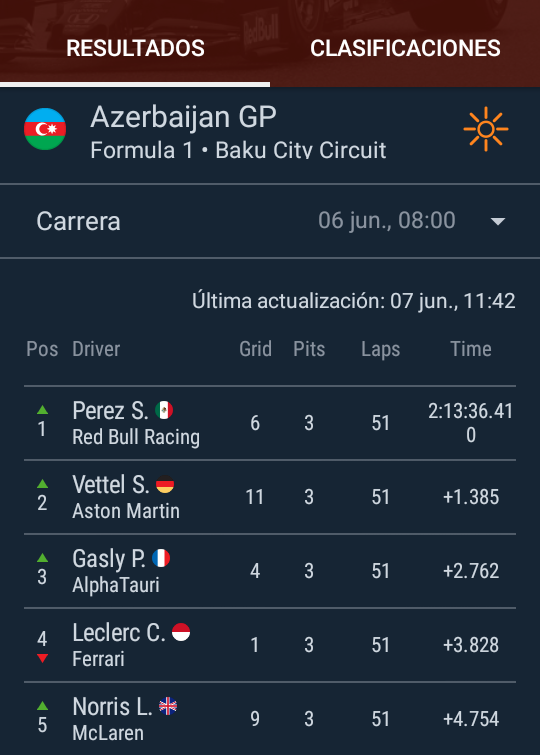Screen dimensions: 540x755
Task: Open Vettel S. driver row
Action: coord(270,497)
